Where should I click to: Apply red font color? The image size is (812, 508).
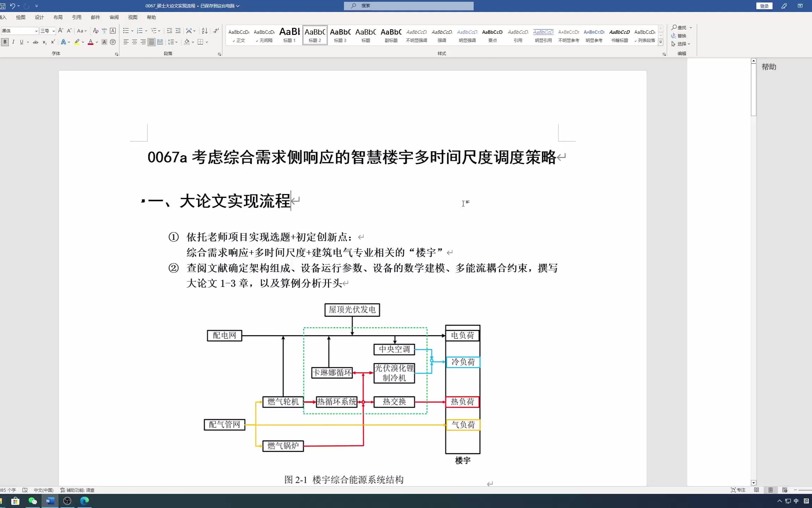click(x=91, y=42)
